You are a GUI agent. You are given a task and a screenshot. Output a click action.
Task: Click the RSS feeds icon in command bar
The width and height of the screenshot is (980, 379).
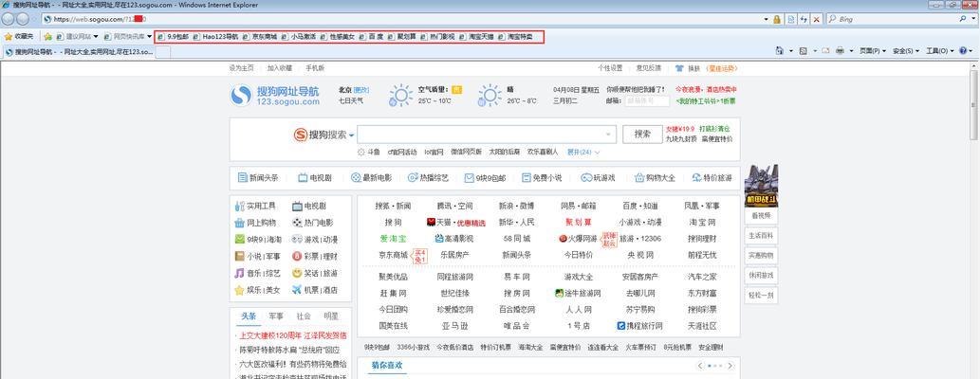pos(804,50)
